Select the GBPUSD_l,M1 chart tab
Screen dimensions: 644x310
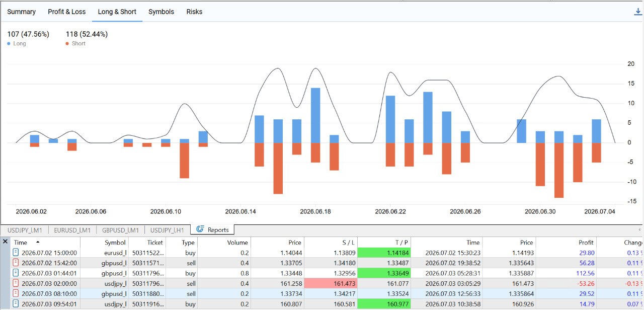pyautogui.click(x=120, y=230)
